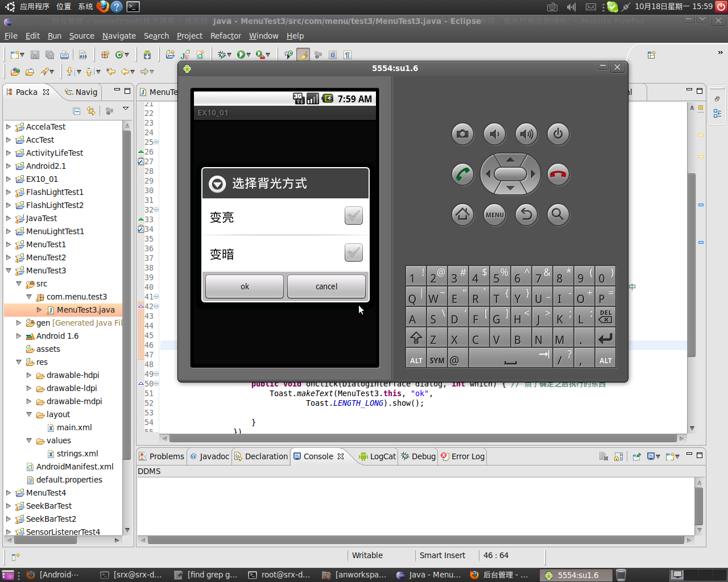The width and height of the screenshot is (728, 582).
Task: Click the ok button in dialog
Action: pyautogui.click(x=245, y=286)
